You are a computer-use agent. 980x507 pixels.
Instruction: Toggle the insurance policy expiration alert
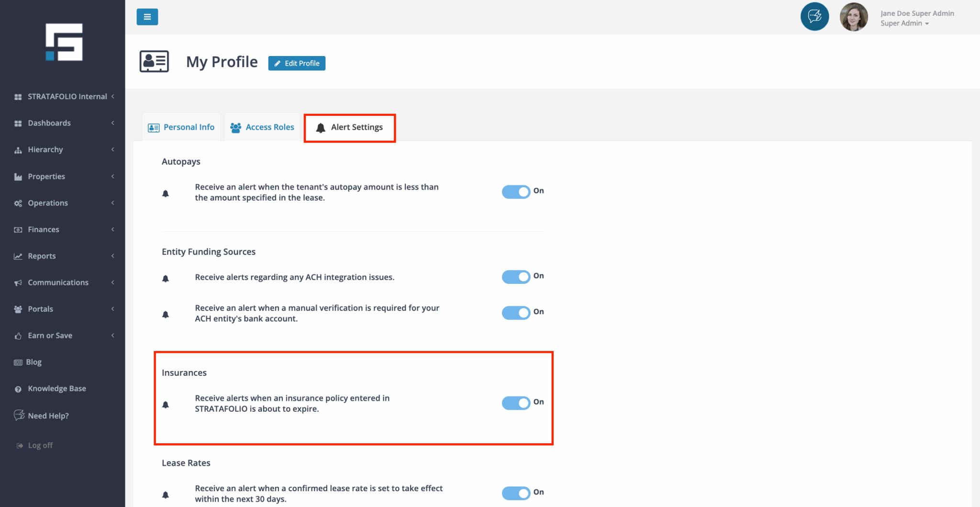[516, 403]
